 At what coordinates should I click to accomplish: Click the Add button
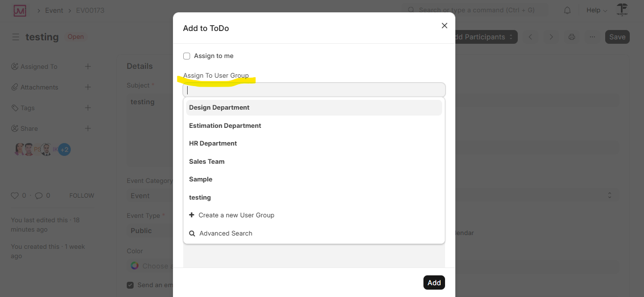click(434, 283)
